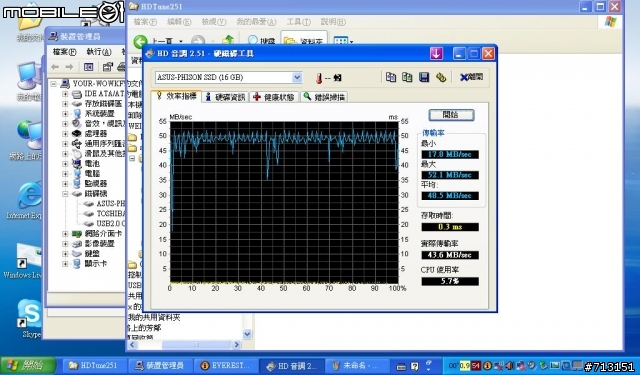Click the red 54 temperature tray icon
Screen dimensions: 640x375
(x=476, y=366)
